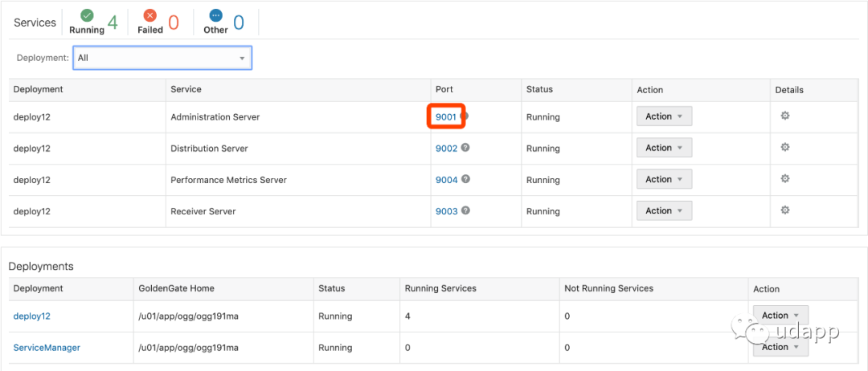Image resolution: width=868 pixels, height=371 pixels.
Task: Open the ServiceManager deployment link
Action: (47, 348)
